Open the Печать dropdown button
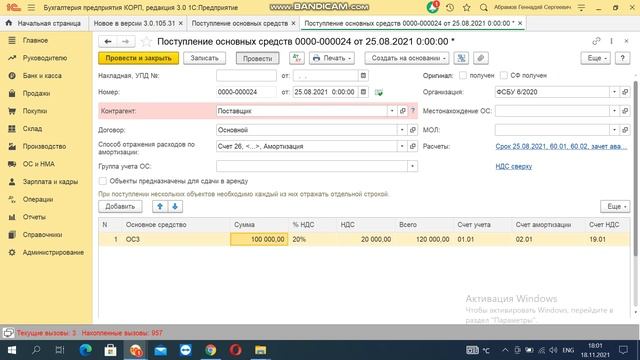The height and width of the screenshot is (360, 640). coord(331,58)
